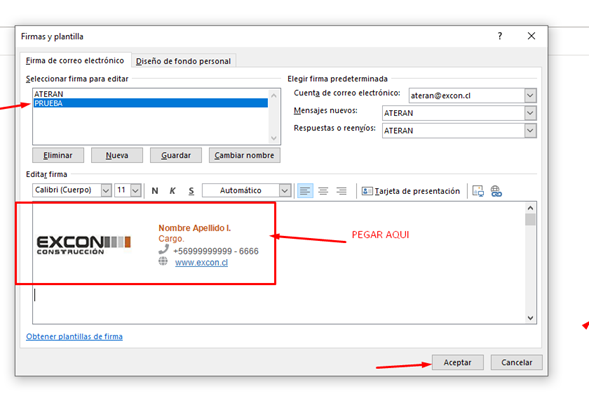Insert a picture into the signature
The width and height of the screenshot is (589, 401).
478,191
